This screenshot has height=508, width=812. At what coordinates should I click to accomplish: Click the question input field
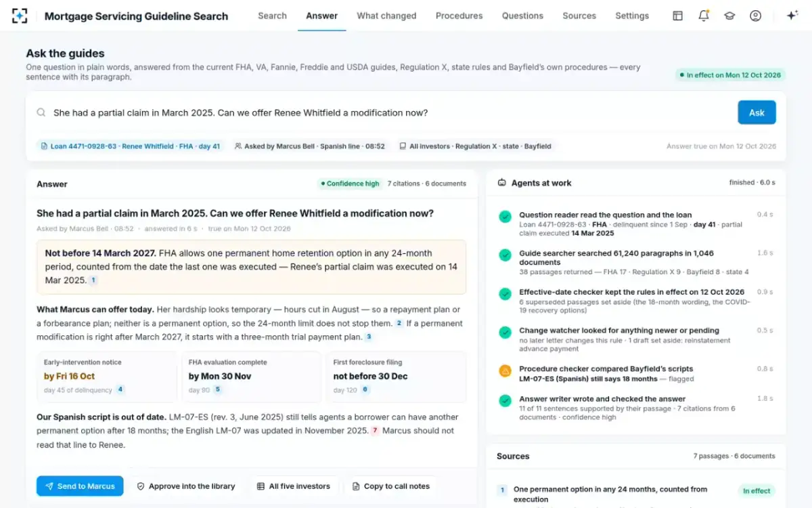[391, 113]
